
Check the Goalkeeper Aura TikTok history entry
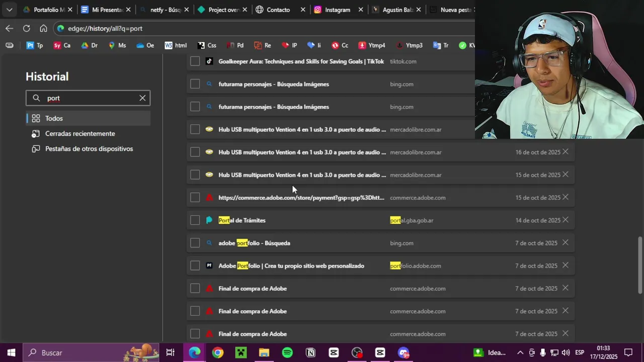[195, 61]
